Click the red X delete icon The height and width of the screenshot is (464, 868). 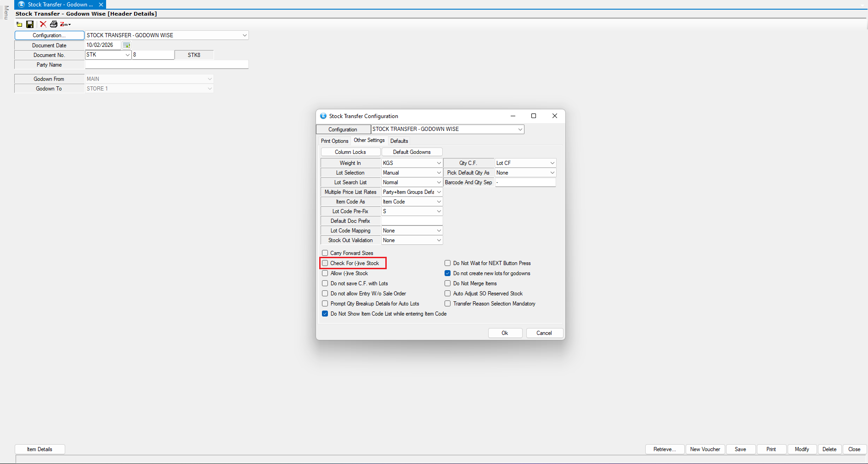tap(43, 24)
